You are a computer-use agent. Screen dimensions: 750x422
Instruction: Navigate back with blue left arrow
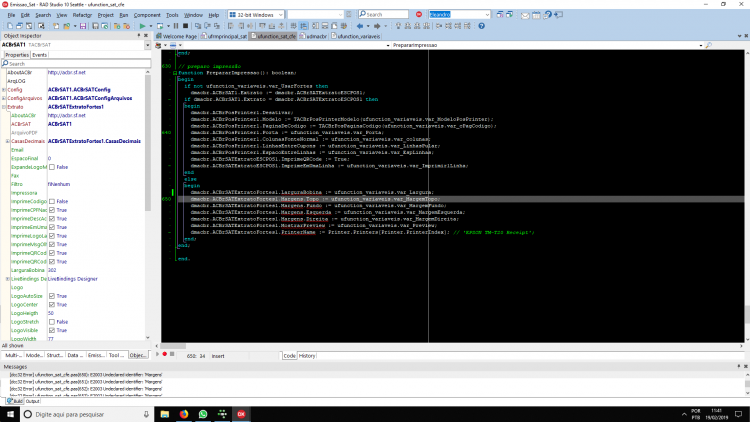(x=360, y=26)
